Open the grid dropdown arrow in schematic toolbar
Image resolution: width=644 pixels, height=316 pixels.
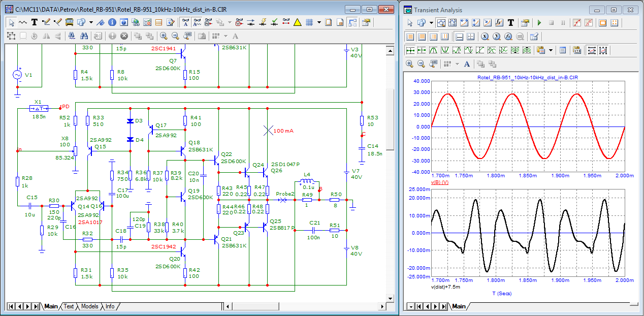coord(319,22)
